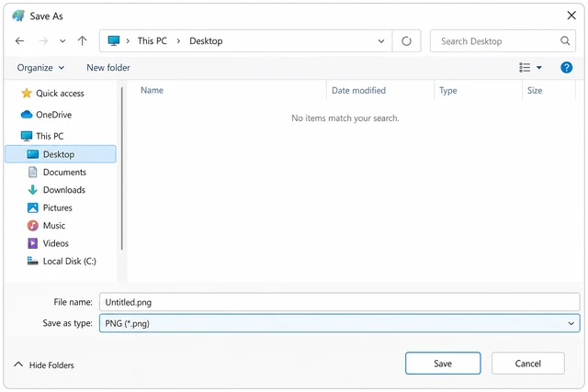
Task: Go up one folder level
Action: pyautogui.click(x=82, y=40)
